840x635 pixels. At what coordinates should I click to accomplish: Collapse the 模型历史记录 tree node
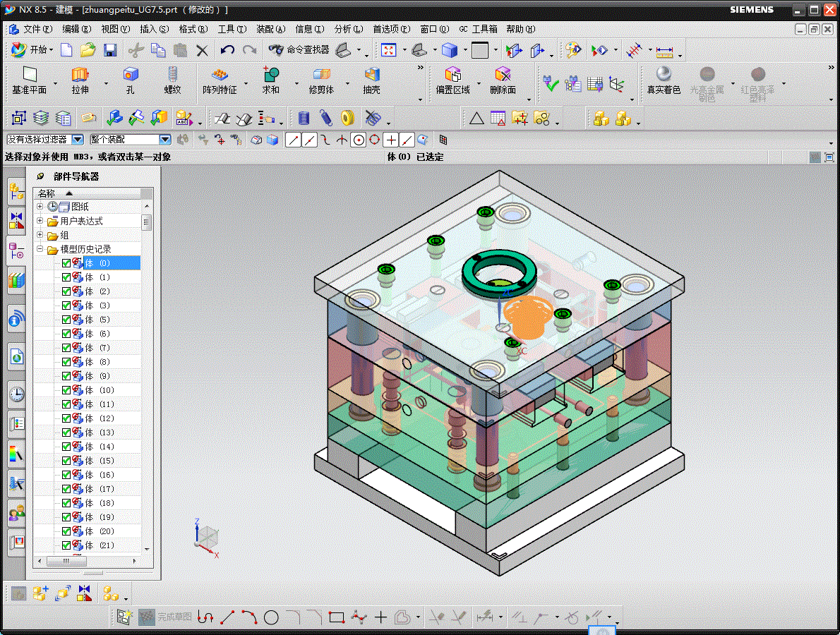pos(40,249)
